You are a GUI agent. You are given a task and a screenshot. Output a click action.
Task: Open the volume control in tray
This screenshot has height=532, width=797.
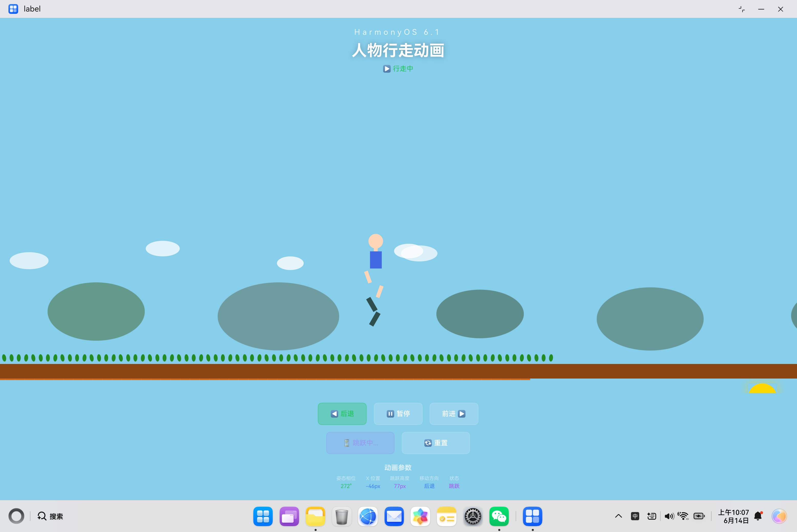click(669, 516)
